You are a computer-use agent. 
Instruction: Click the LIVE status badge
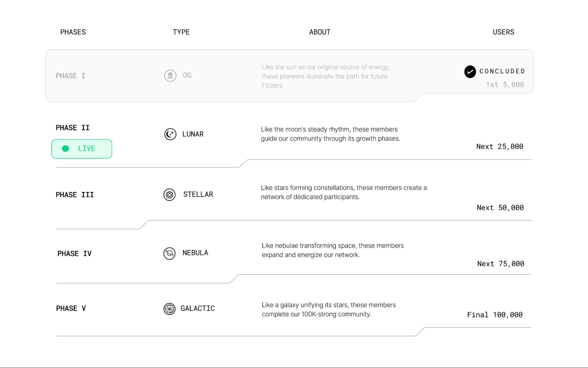pyautogui.click(x=82, y=149)
